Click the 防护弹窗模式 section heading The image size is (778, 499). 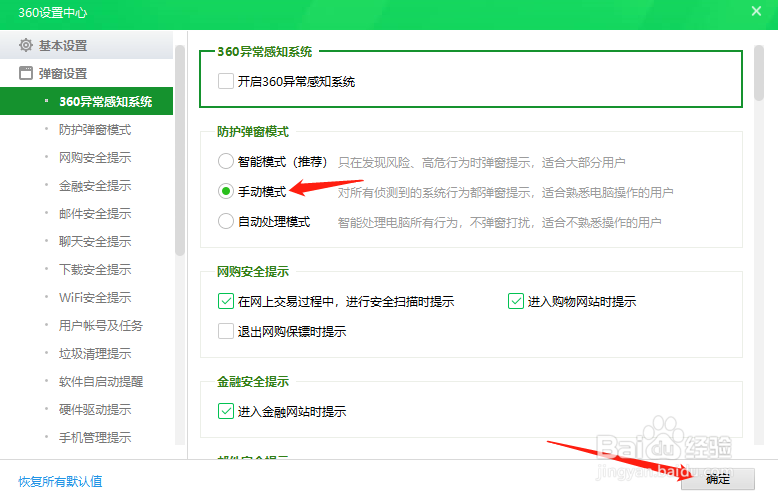(x=253, y=131)
